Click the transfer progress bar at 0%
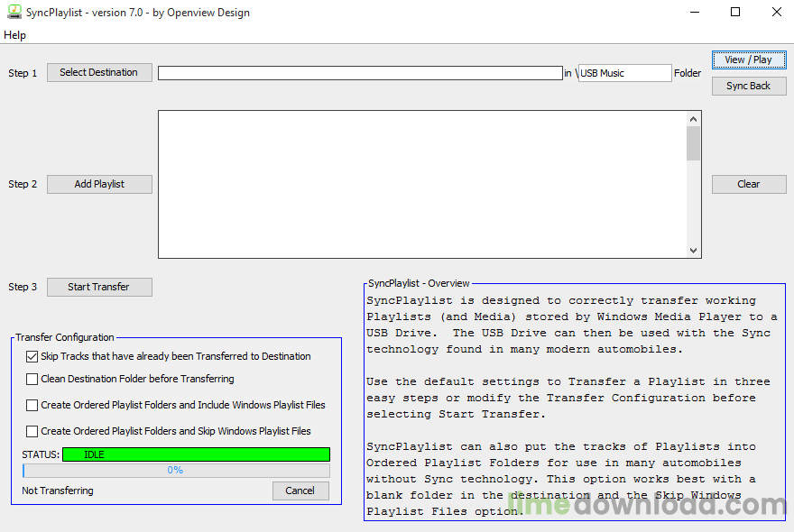 point(176,471)
